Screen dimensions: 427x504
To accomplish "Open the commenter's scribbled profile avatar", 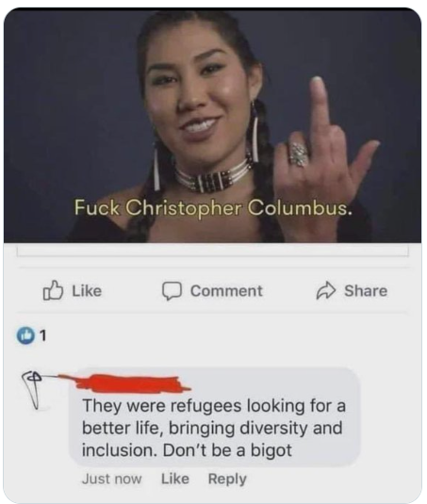I will (32, 390).
